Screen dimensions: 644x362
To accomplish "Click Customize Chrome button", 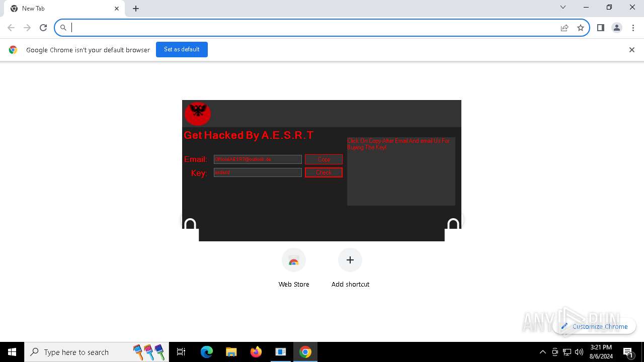I will pos(594,326).
